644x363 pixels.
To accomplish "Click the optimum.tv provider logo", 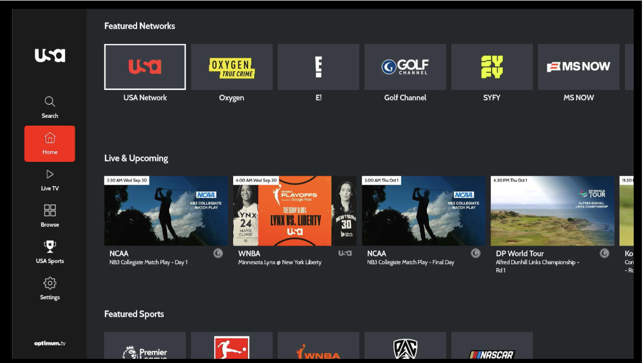I will (x=50, y=343).
